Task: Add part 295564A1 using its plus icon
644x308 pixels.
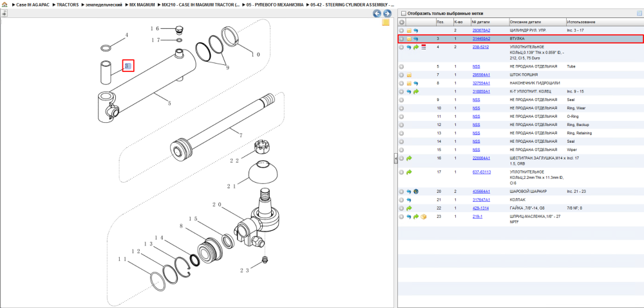Action: pos(402,75)
